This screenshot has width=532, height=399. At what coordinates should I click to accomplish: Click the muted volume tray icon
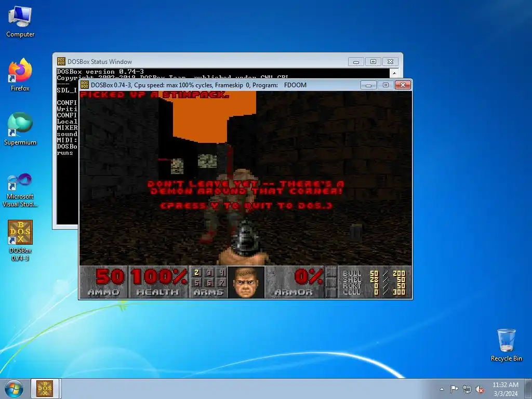tap(480, 389)
